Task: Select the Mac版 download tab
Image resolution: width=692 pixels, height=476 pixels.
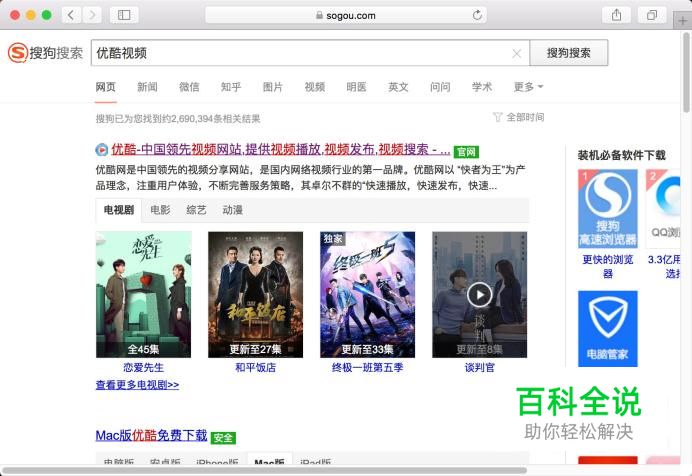Action: (269, 461)
